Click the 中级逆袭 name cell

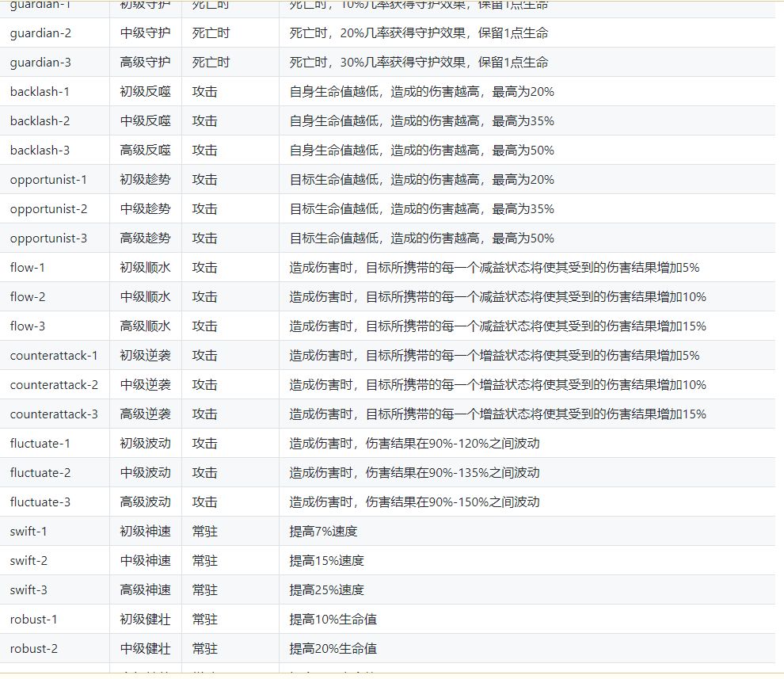pyautogui.click(x=146, y=385)
